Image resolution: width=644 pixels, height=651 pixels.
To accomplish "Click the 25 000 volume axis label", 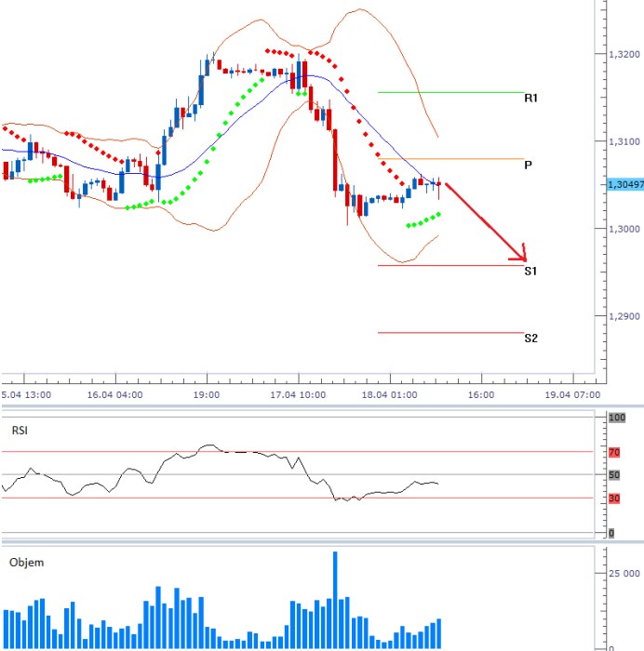I will 624,574.
